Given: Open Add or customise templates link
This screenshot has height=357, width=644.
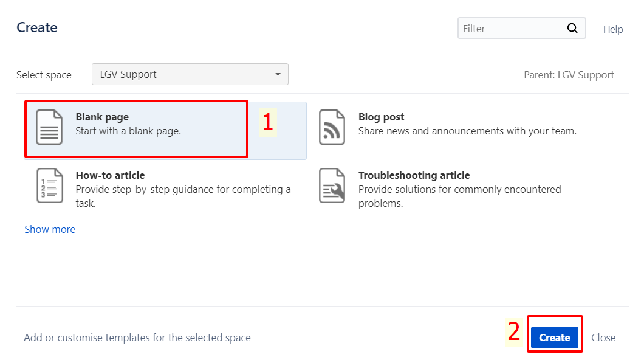Looking at the screenshot, I should pos(137,338).
